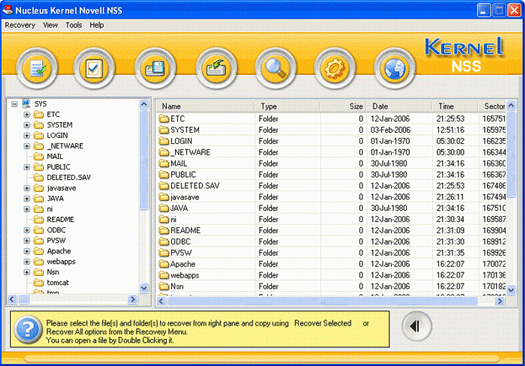525x366 pixels.
Task: Expand the Apache folder in tree
Action: pos(27,251)
